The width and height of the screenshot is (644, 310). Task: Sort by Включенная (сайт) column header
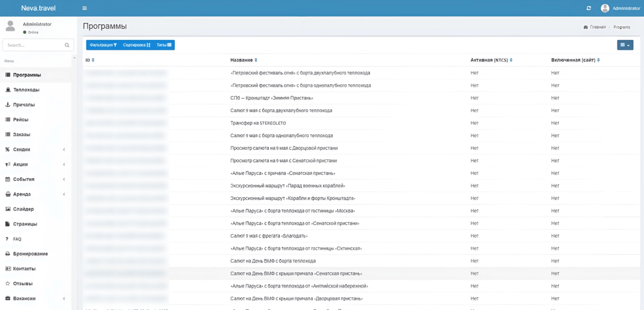575,60
